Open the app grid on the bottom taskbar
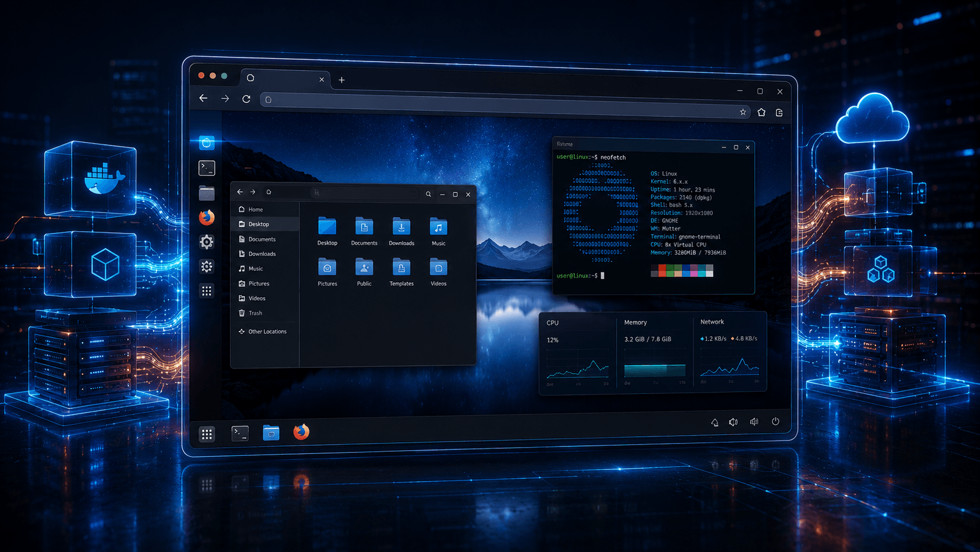Screen dimensions: 980x552 pos(207,434)
